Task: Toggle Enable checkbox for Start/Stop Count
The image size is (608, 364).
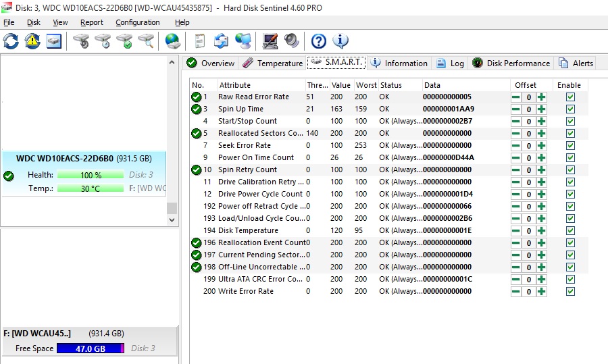Action: pos(570,122)
